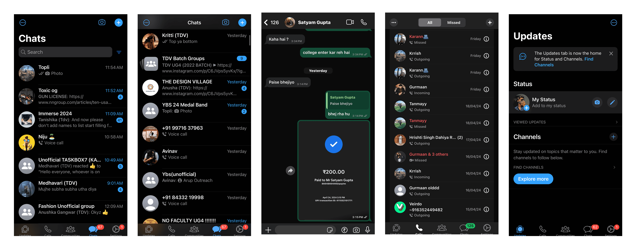The image size is (644, 249).
Task: Open rupee payment icon in message bar
Action: (x=344, y=230)
